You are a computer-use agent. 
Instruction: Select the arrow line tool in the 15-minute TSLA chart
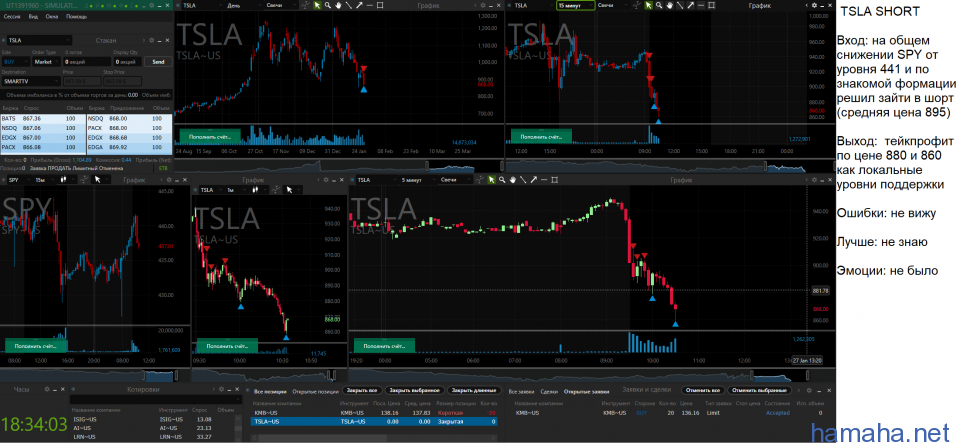[691, 5]
